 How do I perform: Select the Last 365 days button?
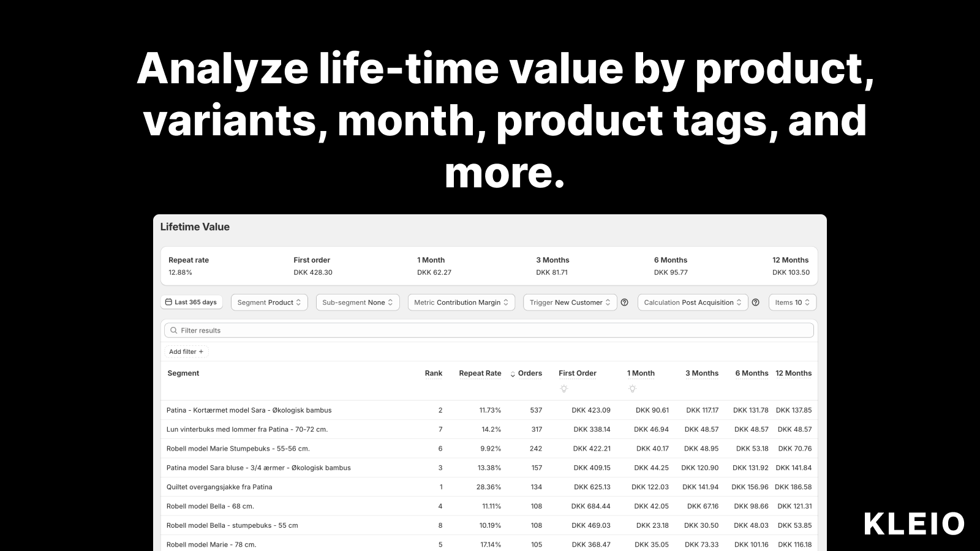point(191,302)
